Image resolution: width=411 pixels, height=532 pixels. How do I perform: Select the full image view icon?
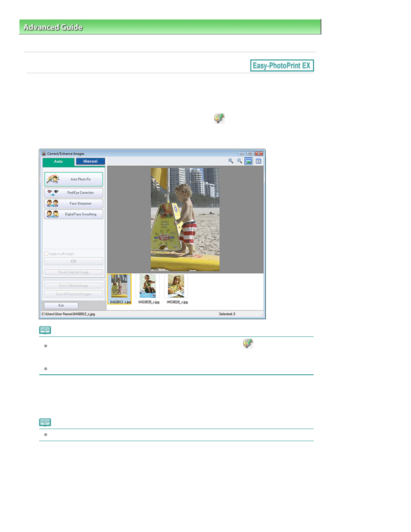249,161
